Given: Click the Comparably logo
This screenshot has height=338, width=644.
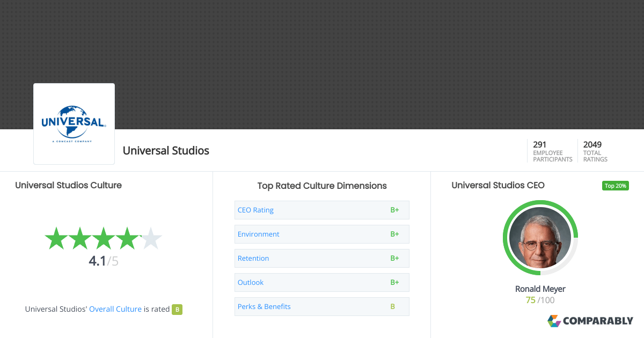Looking at the screenshot, I should click(590, 321).
